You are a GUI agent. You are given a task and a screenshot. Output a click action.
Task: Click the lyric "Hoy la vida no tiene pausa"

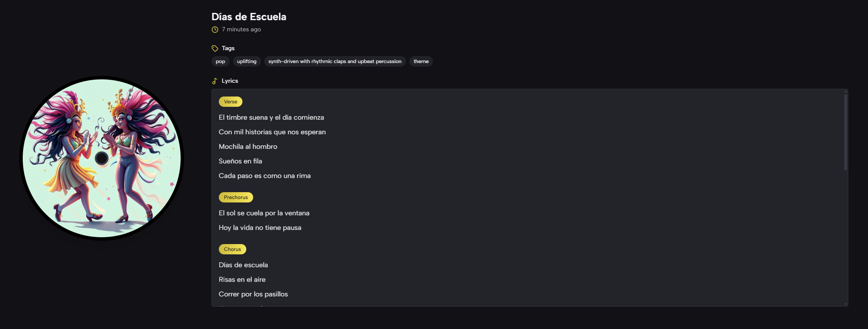click(260, 228)
